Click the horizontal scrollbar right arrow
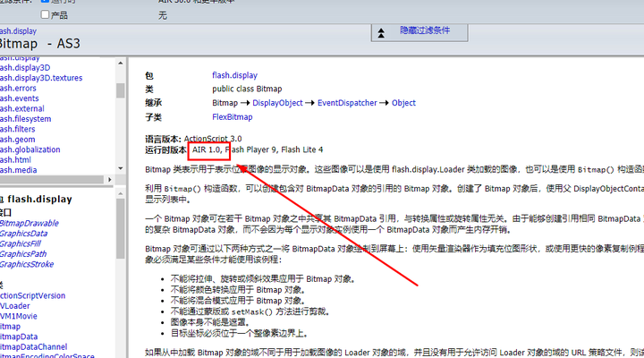The height and width of the screenshot is (358, 644). click(110, 180)
